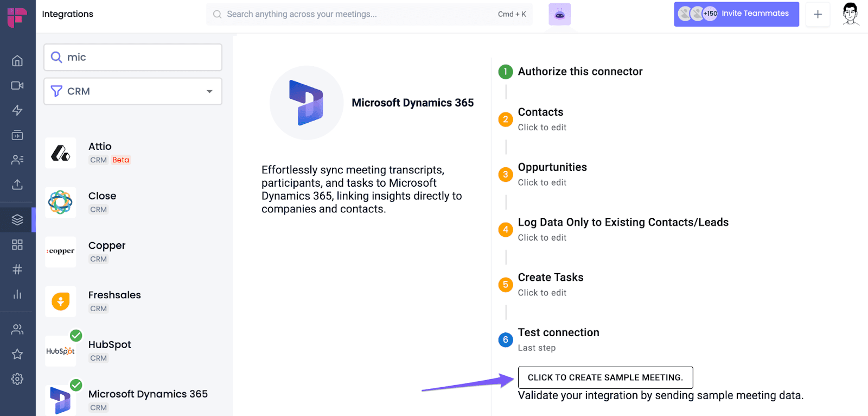This screenshot has width=868, height=416.
Task: Select Microsoft Dynamics 365 list entry
Action: (x=148, y=394)
